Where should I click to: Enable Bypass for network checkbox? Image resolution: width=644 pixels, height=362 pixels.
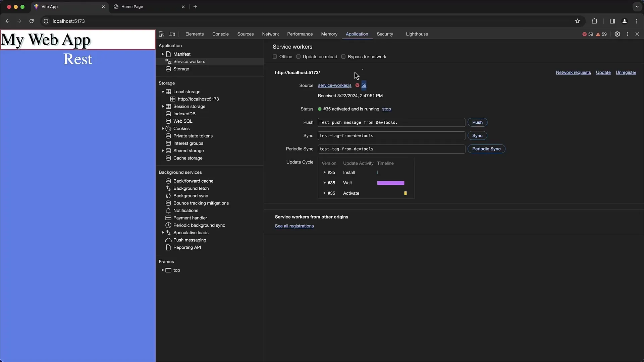[343, 57]
